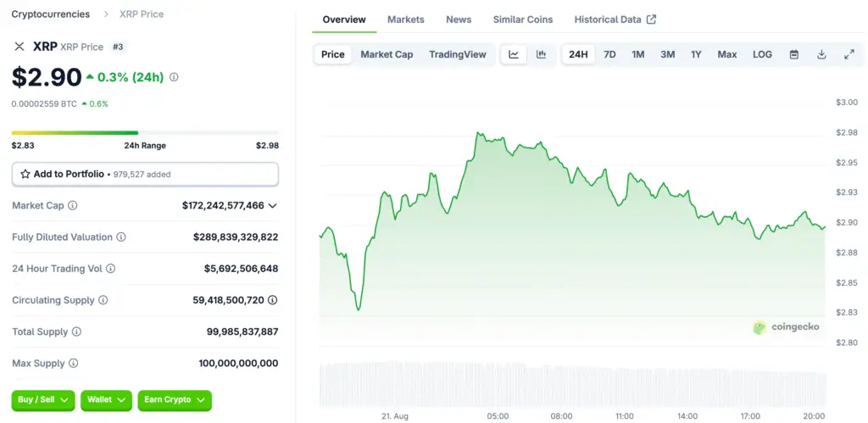Open the Historical Data tab

615,19
